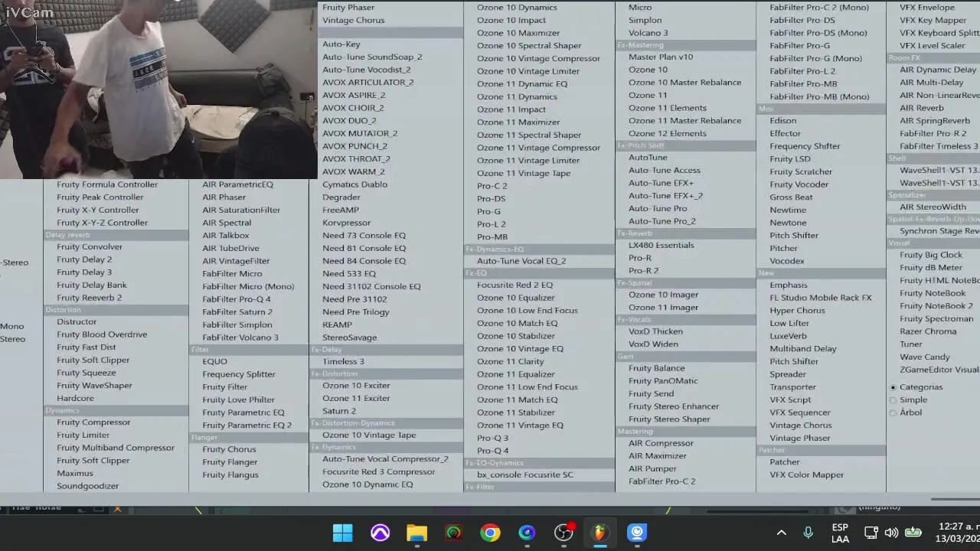
Task: Open volume control in system tray
Action: tap(891, 533)
